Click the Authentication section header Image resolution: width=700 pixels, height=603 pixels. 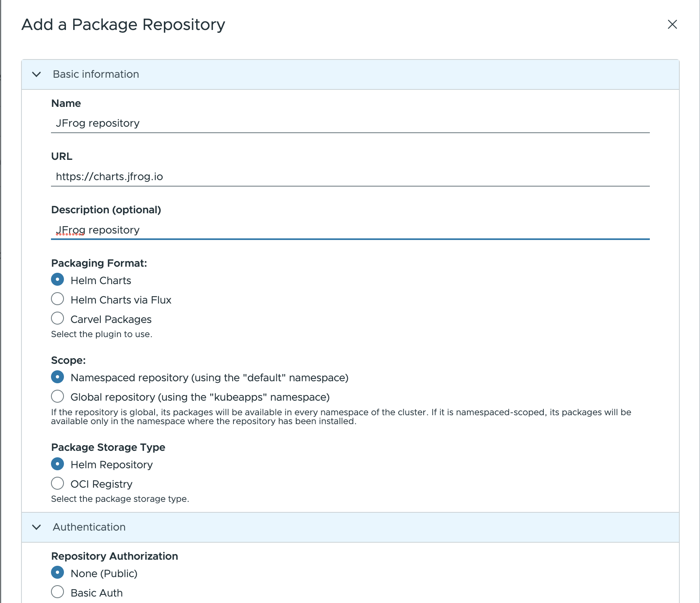pyautogui.click(x=89, y=527)
